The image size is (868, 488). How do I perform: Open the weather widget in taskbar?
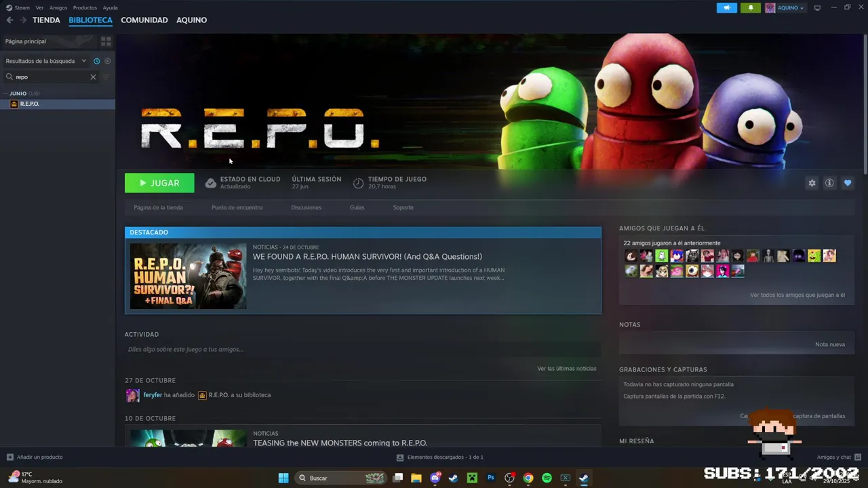(35, 478)
